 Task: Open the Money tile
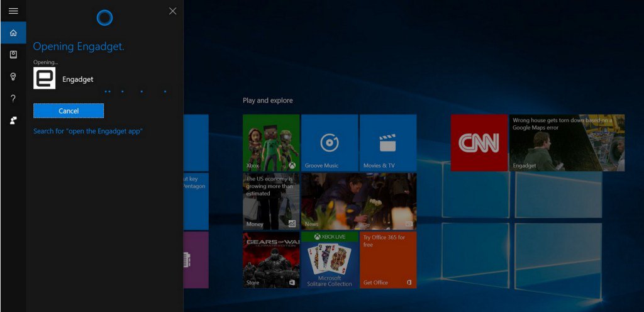[271, 201]
